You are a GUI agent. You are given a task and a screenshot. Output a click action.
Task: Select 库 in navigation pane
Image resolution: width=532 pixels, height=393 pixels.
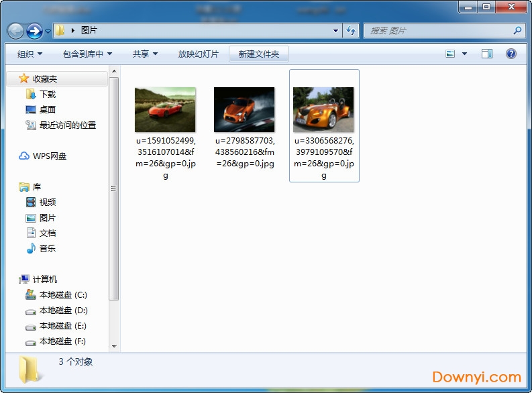[37, 187]
